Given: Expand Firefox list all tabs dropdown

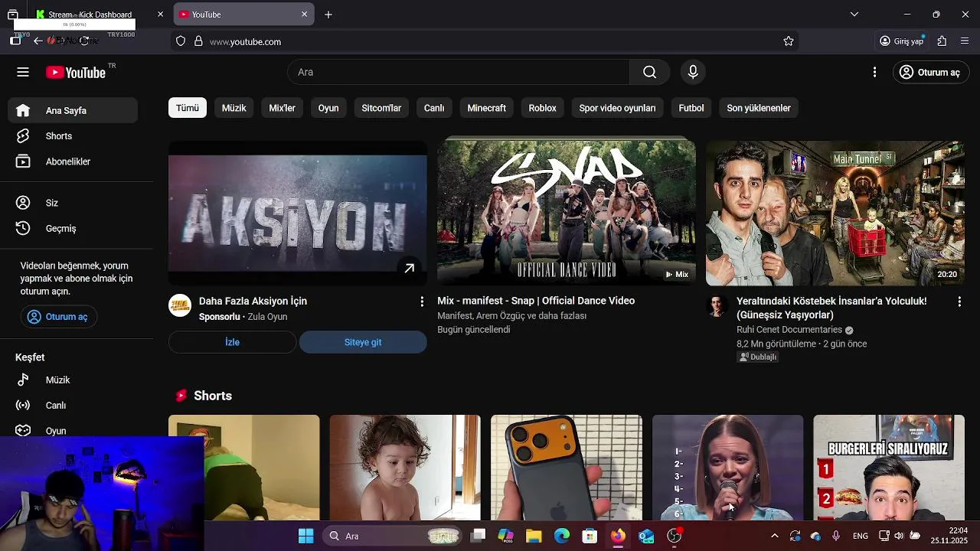Looking at the screenshot, I should point(854,15).
